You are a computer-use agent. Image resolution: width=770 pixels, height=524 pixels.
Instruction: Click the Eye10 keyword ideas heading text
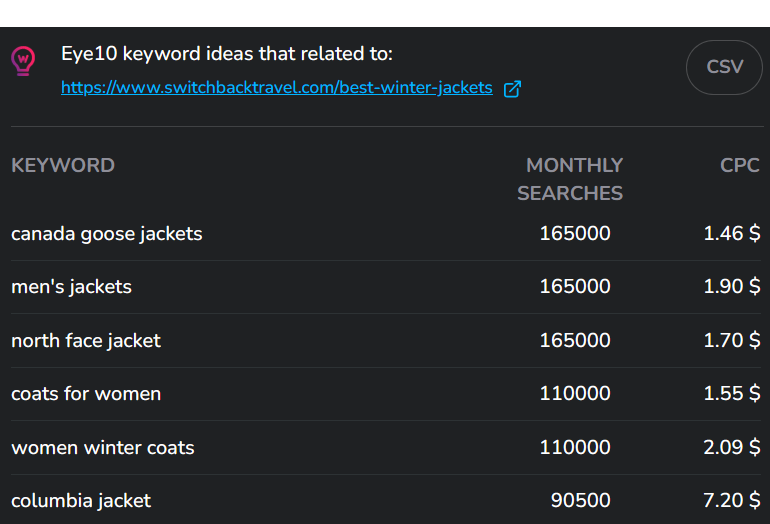point(227,54)
